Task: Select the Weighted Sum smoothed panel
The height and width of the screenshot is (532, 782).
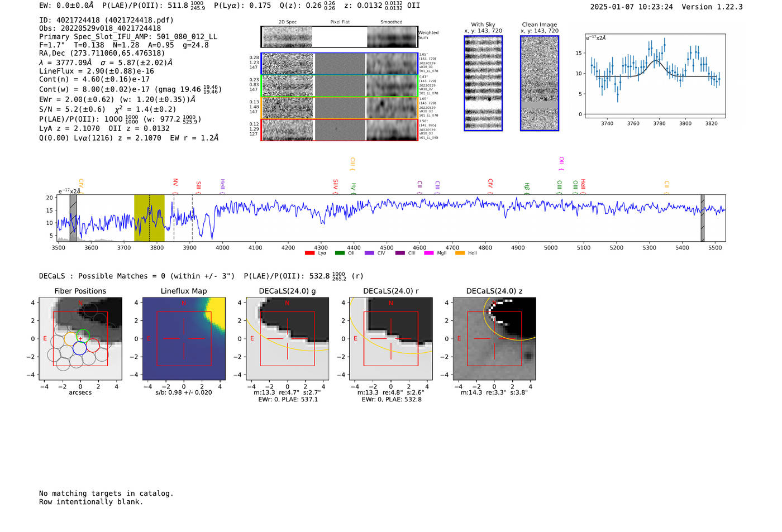Action: tap(392, 37)
